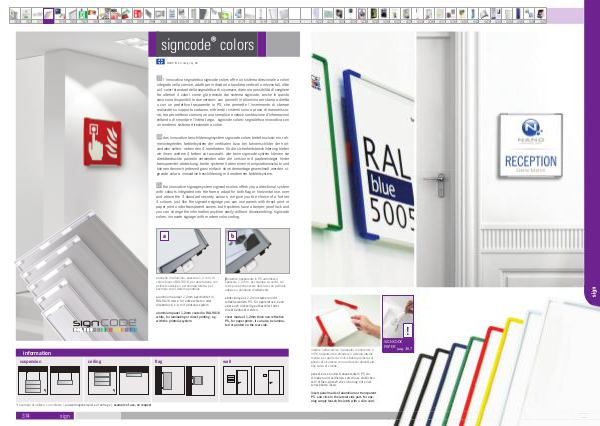Select wall small-sign-beside-door diagram
Image resolution: width=600 pixels, height=426 pixels.
[269, 380]
